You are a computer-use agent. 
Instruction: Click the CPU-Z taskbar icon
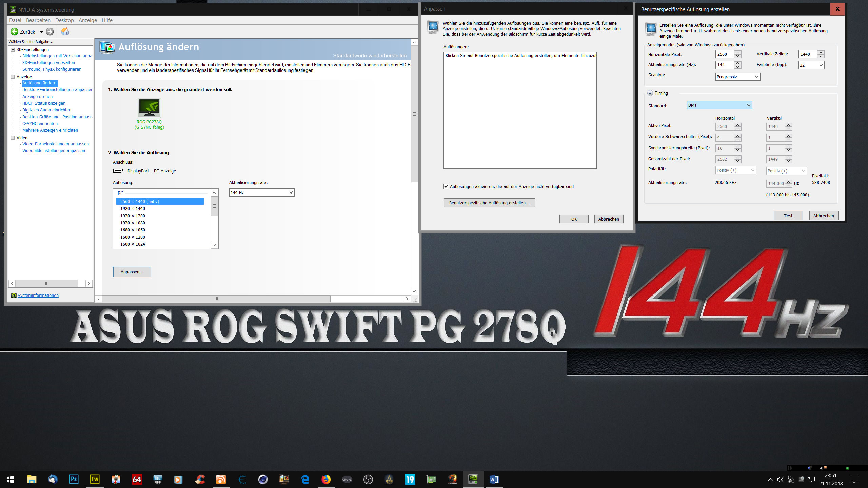coord(347,479)
